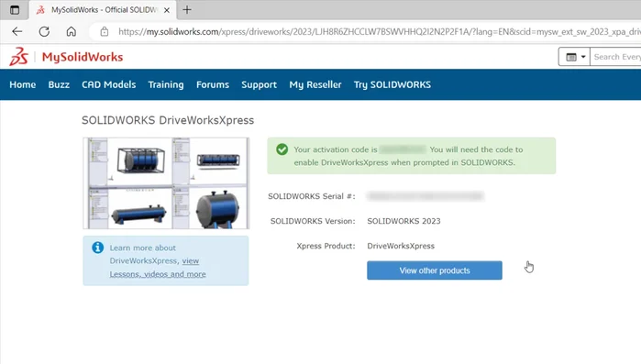The image size is (641, 364).
Task: Click the DriveWorksXpress Xpress Product value
Action: (401, 246)
